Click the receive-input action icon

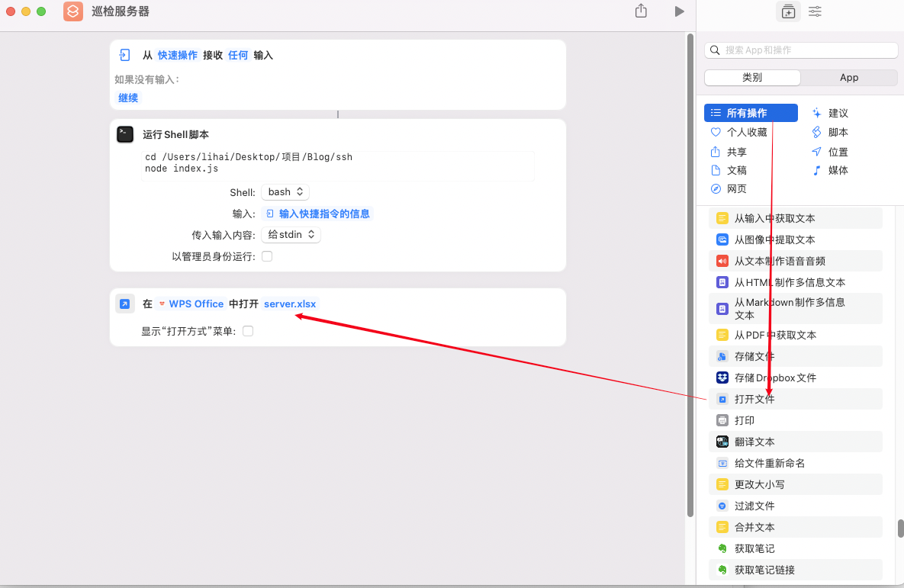point(124,55)
